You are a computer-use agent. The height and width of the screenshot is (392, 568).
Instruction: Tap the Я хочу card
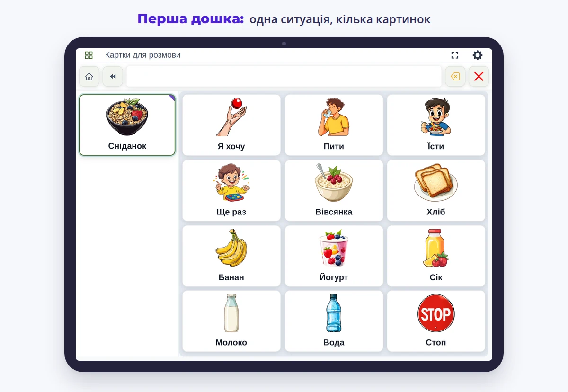click(x=231, y=125)
